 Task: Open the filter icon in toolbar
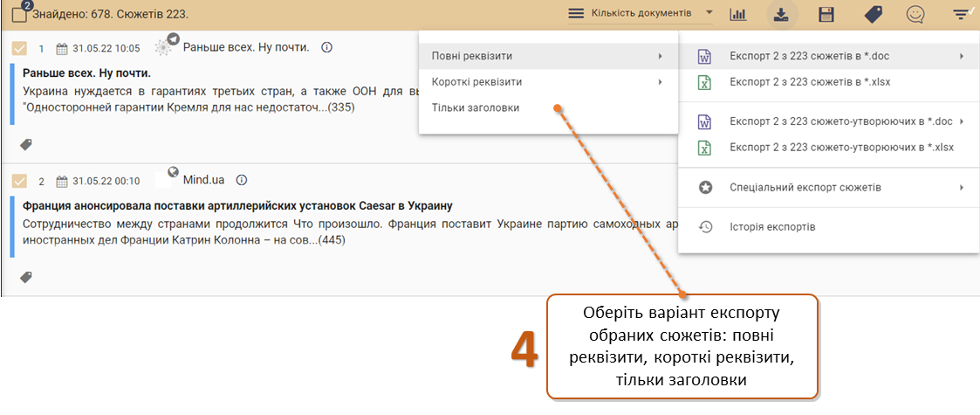(x=963, y=14)
